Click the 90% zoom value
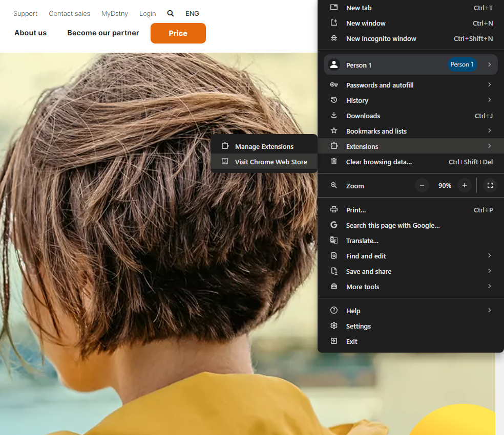The width and height of the screenshot is (504, 435). coord(445,185)
